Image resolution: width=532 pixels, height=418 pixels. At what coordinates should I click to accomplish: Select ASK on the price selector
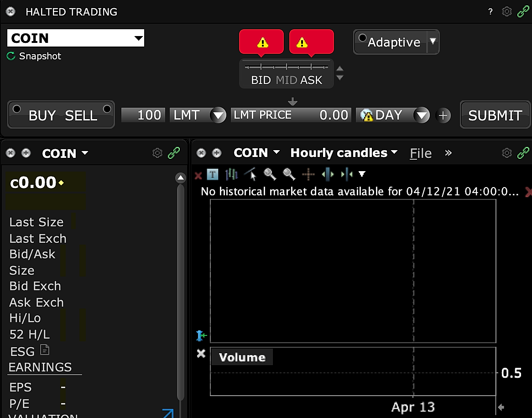point(311,80)
